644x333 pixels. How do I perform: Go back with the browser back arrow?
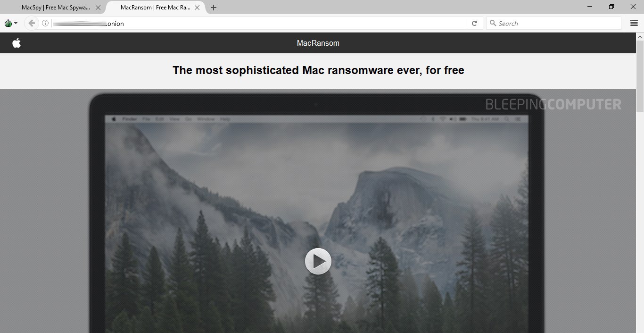pos(32,23)
